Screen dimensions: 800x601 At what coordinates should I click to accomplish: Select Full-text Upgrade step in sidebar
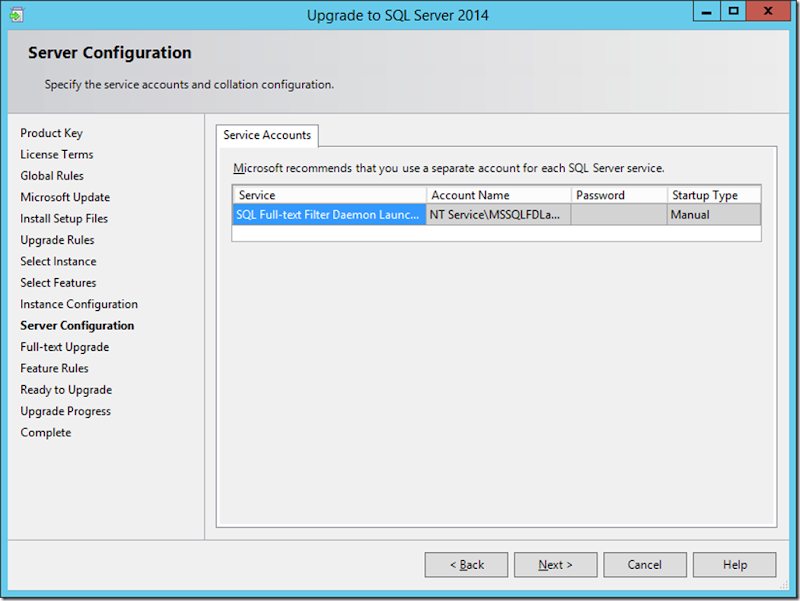point(65,347)
